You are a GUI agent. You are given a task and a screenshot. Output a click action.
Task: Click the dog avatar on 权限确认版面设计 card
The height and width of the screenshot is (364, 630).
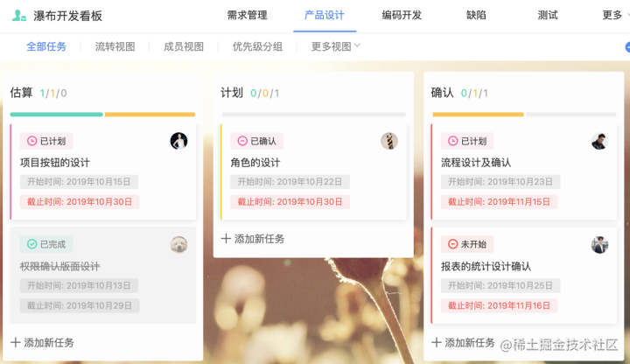pyautogui.click(x=178, y=244)
